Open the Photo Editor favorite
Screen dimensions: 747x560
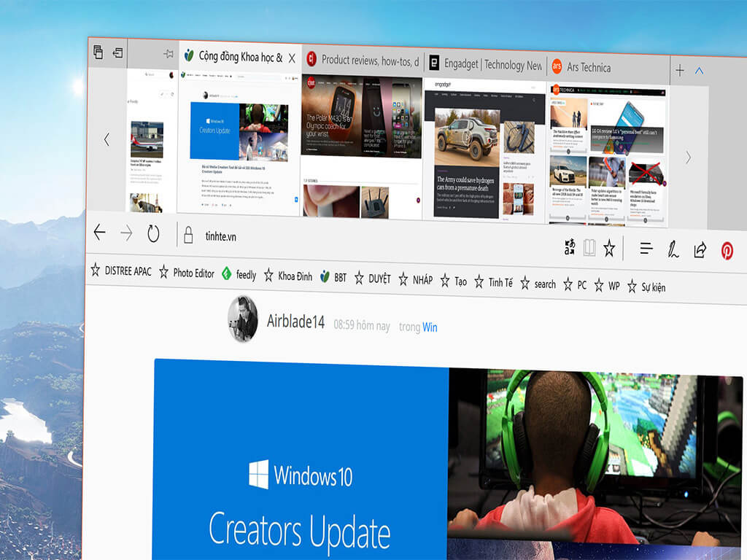click(187, 273)
